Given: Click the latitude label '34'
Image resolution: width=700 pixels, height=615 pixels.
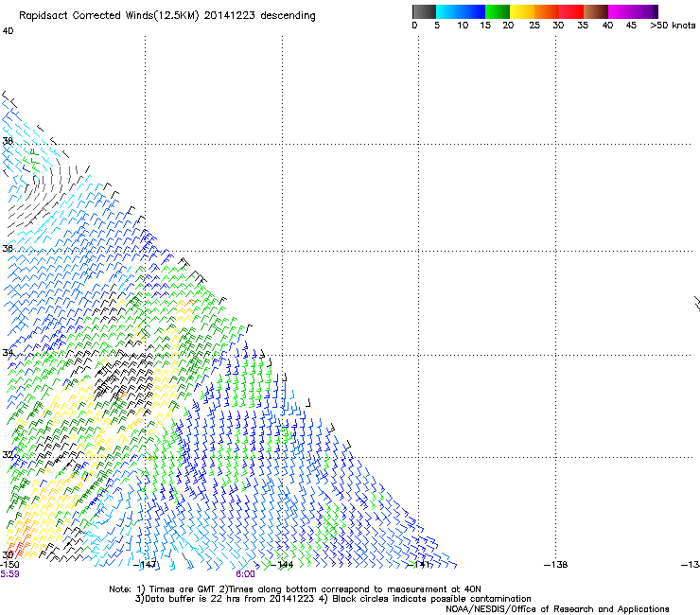Looking at the screenshot, I should pyautogui.click(x=8, y=352).
